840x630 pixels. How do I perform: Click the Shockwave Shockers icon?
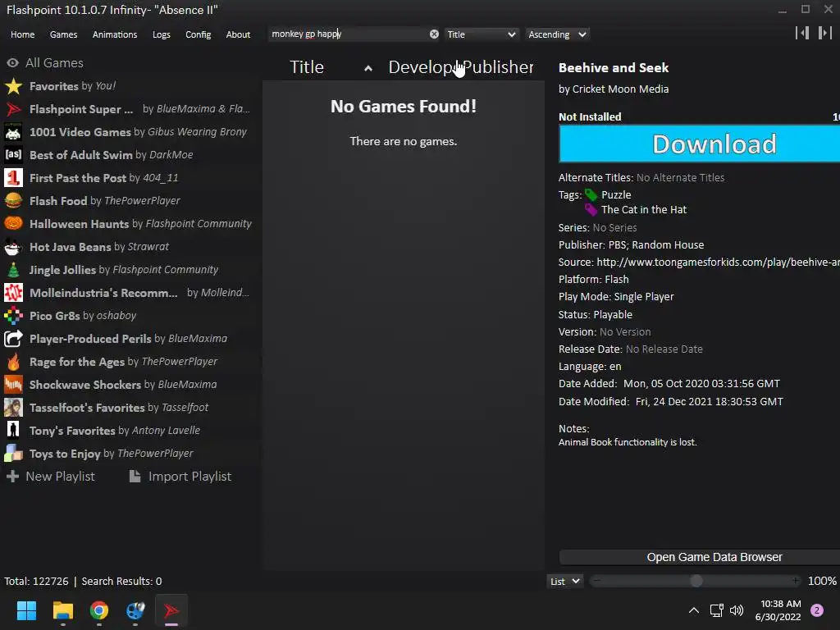[13, 384]
